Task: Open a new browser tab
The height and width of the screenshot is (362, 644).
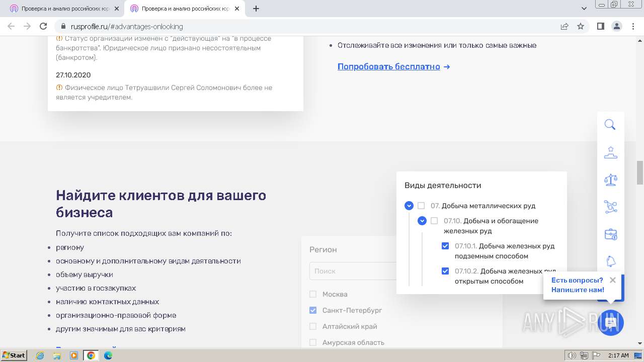Action: pos(256,9)
